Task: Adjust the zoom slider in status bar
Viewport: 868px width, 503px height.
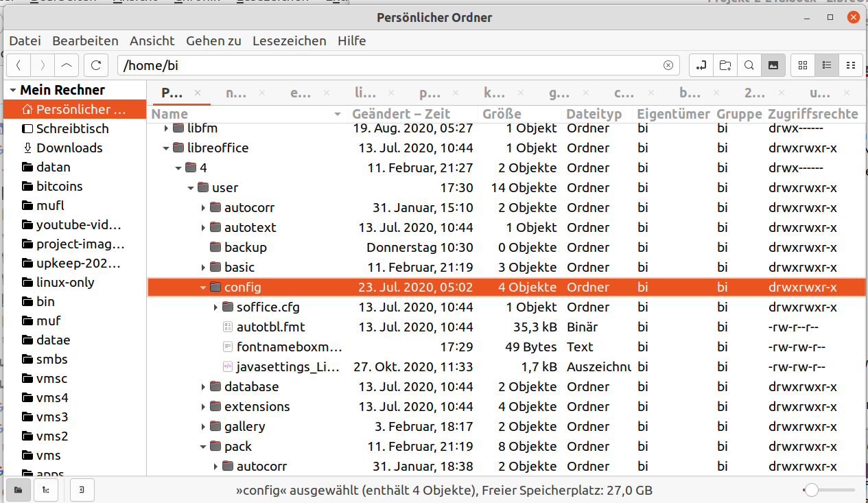Action: coord(812,490)
